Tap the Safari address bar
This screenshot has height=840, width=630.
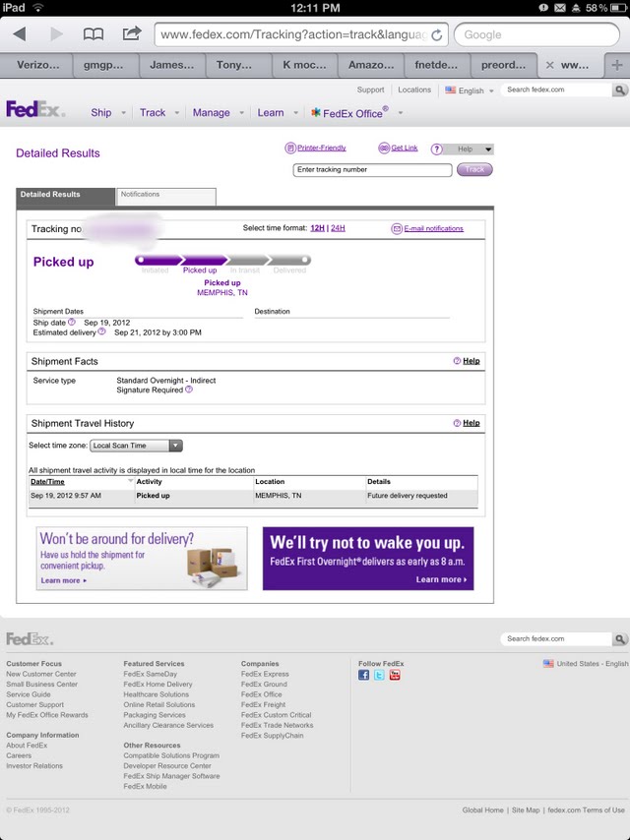[x=301, y=34]
